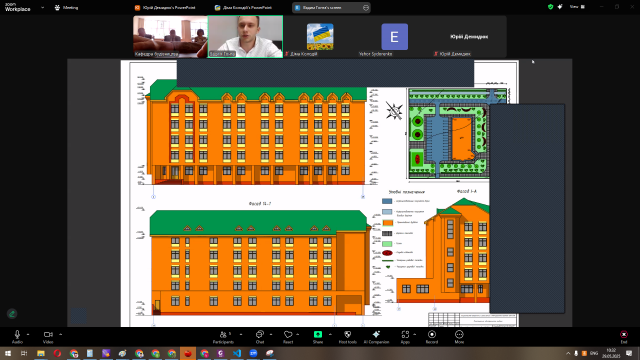Open Host tools shield
The width and height of the screenshot is (640, 360).
point(347,337)
